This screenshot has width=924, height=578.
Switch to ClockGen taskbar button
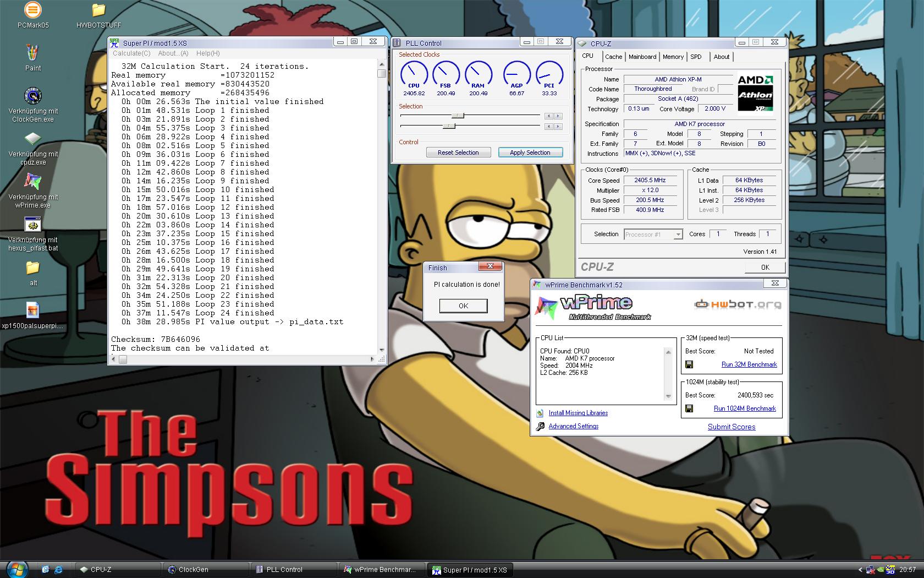(x=206, y=570)
